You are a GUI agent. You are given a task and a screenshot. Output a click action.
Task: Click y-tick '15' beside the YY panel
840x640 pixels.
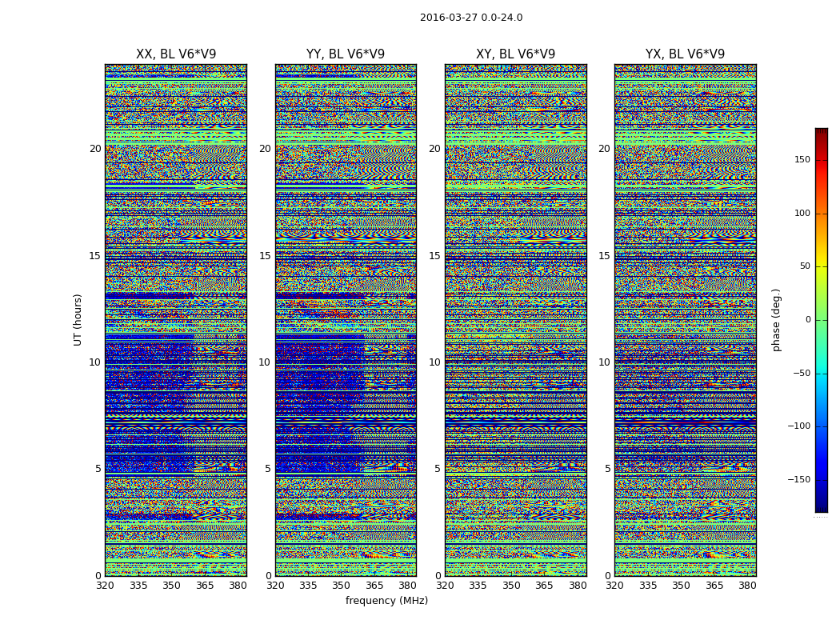pos(265,255)
